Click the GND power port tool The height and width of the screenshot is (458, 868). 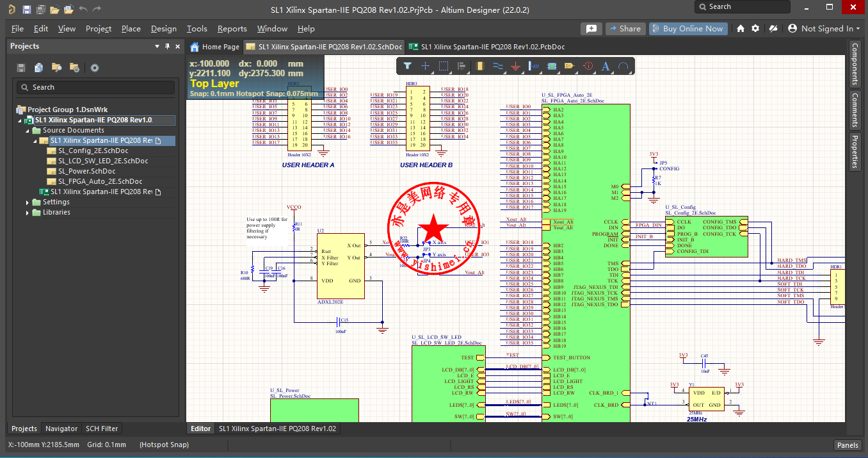pos(516,66)
